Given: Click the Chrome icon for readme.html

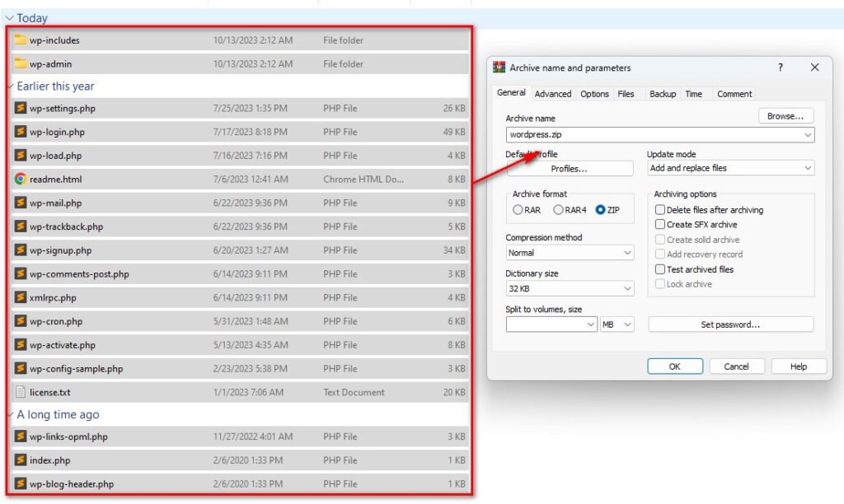Looking at the screenshot, I should [x=21, y=179].
